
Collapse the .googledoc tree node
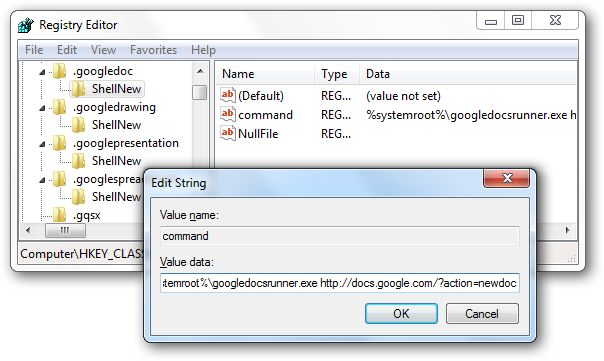click(42, 72)
